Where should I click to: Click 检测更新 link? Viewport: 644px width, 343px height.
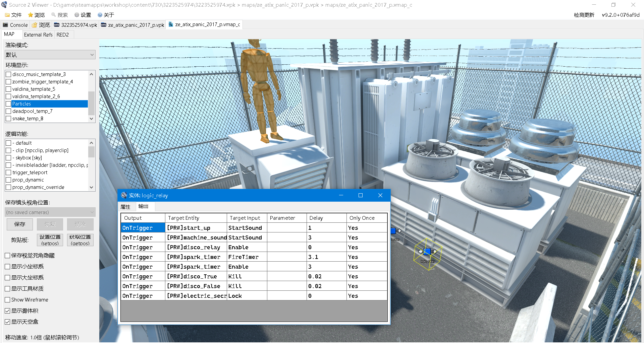coord(584,15)
